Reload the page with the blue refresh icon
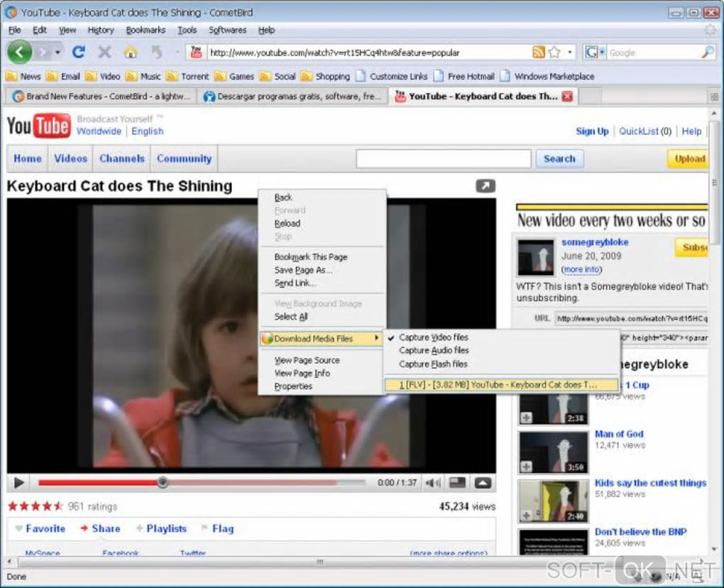Viewport: 724px width, 588px height. pos(79,52)
